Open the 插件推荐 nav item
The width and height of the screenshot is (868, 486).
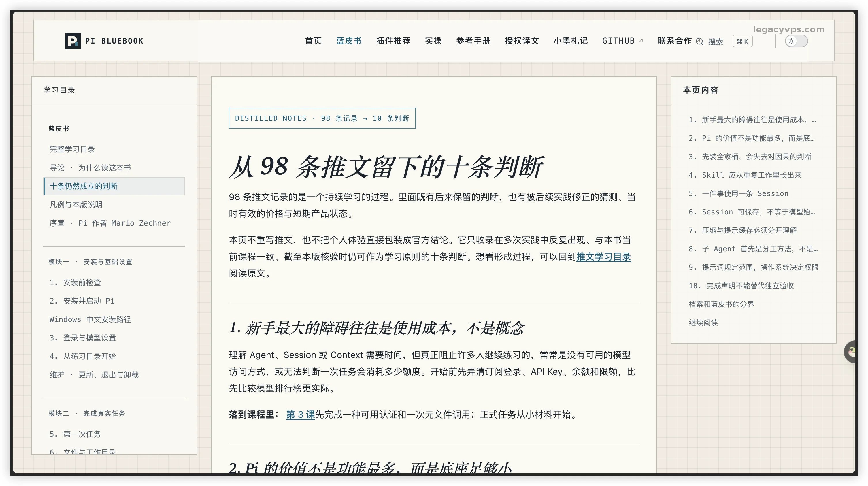pyautogui.click(x=393, y=41)
